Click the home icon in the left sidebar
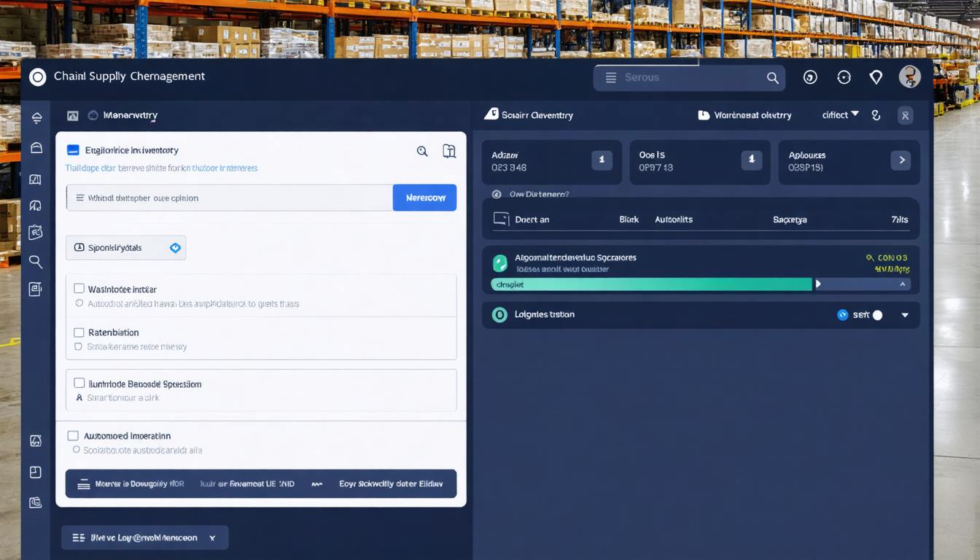This screenshot has height=560, width=980. (x=36, y=148)
